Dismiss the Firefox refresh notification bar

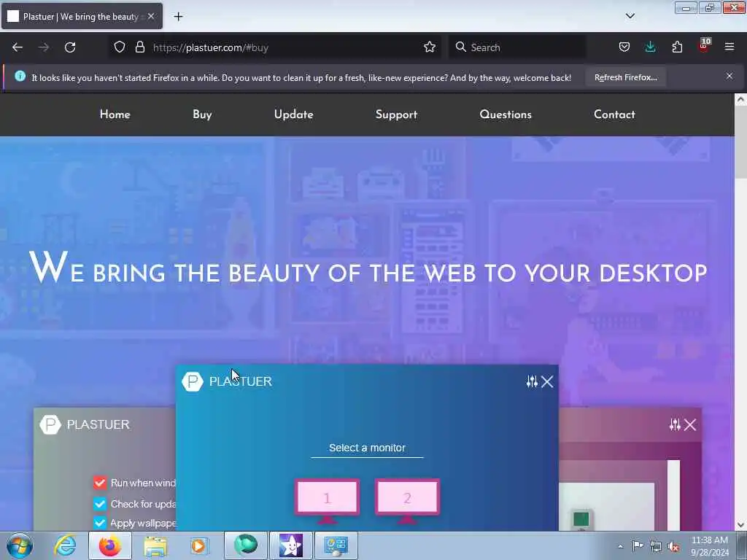[x=729, y=76]
